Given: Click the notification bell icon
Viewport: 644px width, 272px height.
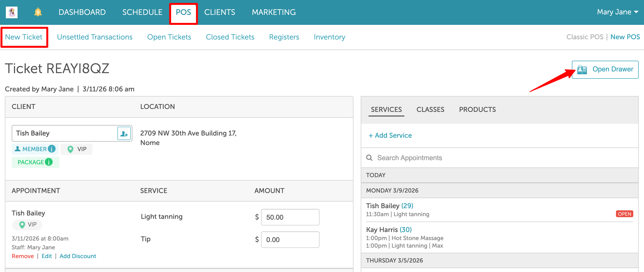Looking at the screenshot, I should [38, 12].
